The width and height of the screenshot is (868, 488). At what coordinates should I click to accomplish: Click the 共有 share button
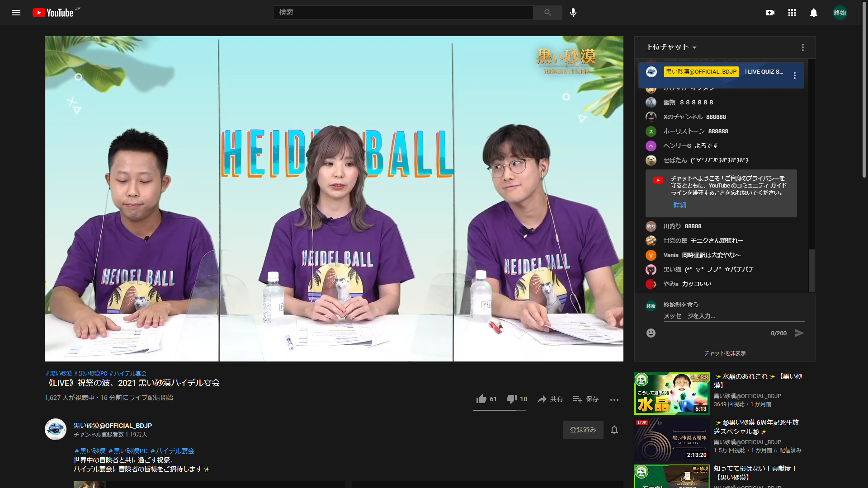[550, 399]
